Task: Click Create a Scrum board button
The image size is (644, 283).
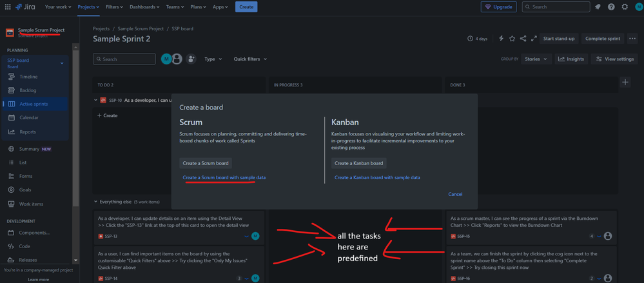Action: [x=206, y=163]
